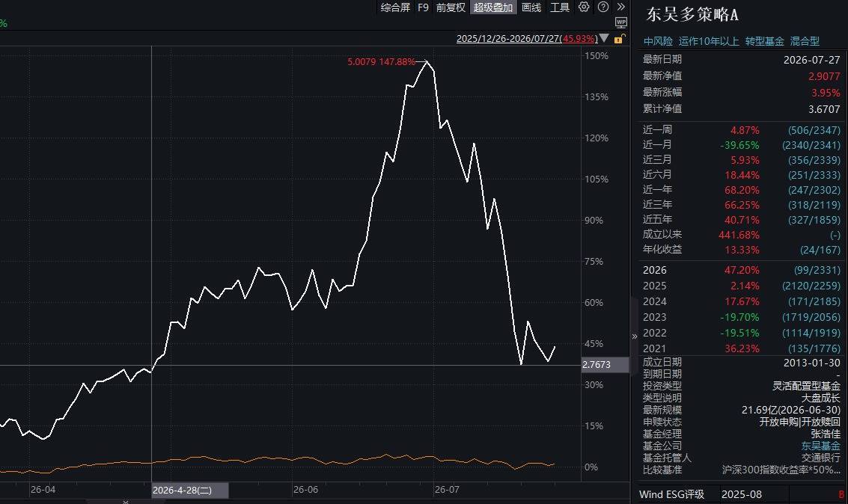Click the WP monitor icon

coord(621,22)
